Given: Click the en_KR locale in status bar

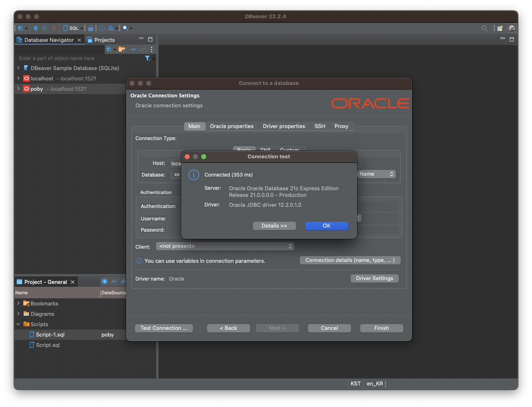Looking at the screenshot, I should pyautogui.click(x=375, y=384).
